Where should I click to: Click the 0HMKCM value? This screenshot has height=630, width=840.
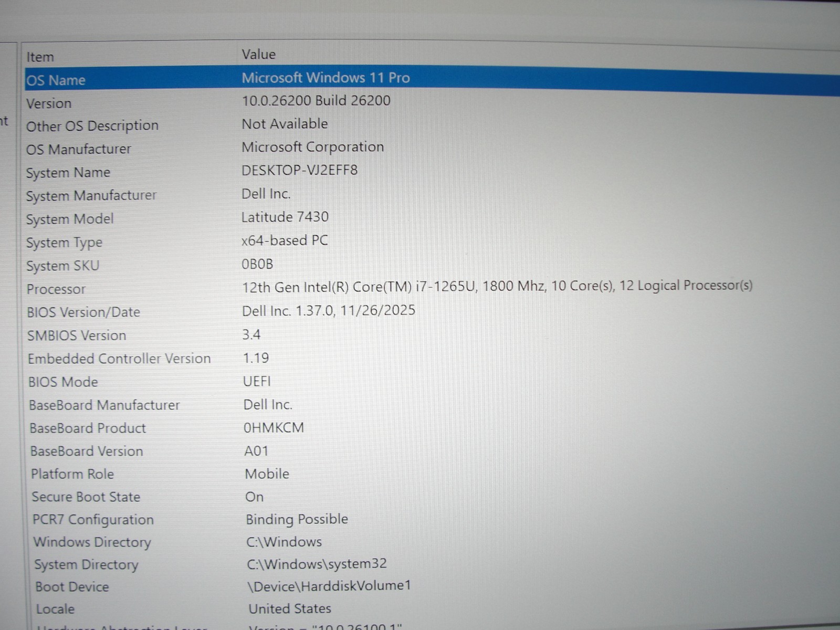click(274, 428)
